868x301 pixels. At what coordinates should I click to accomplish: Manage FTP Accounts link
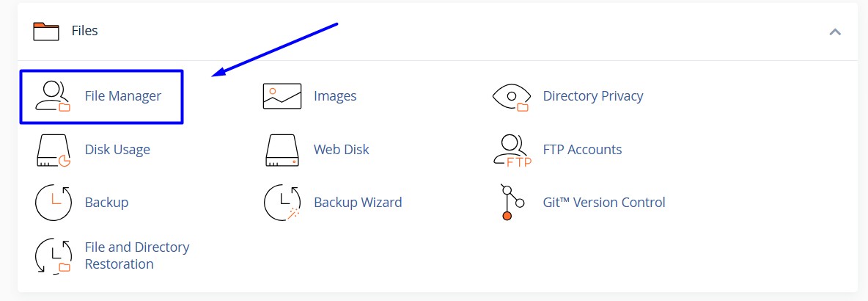(582, 150)
